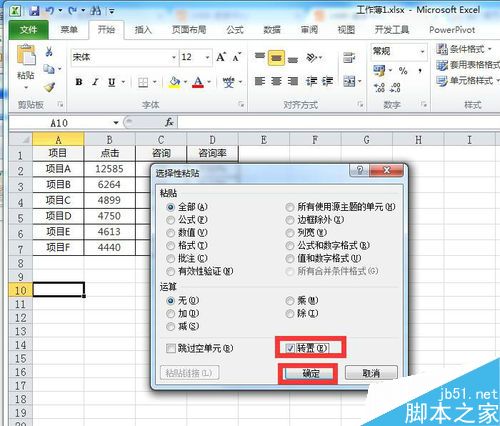
Task: Click the Cut scissors icon
Action: 49,52
